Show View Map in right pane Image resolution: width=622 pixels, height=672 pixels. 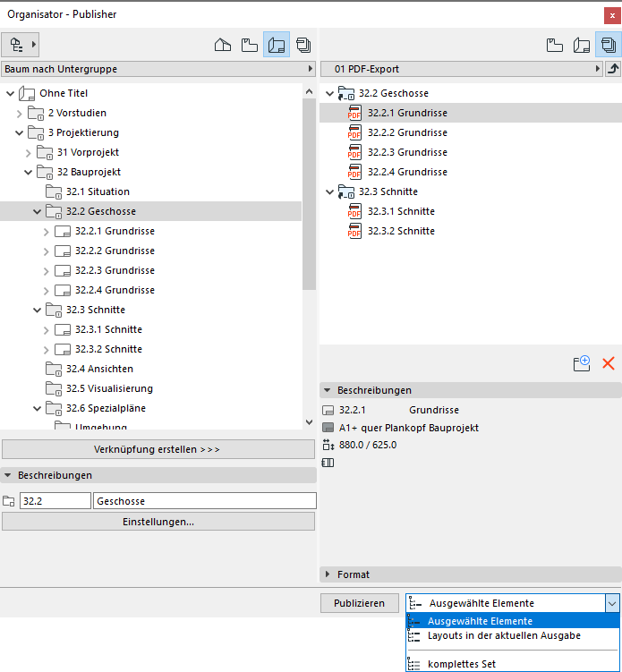554,45
